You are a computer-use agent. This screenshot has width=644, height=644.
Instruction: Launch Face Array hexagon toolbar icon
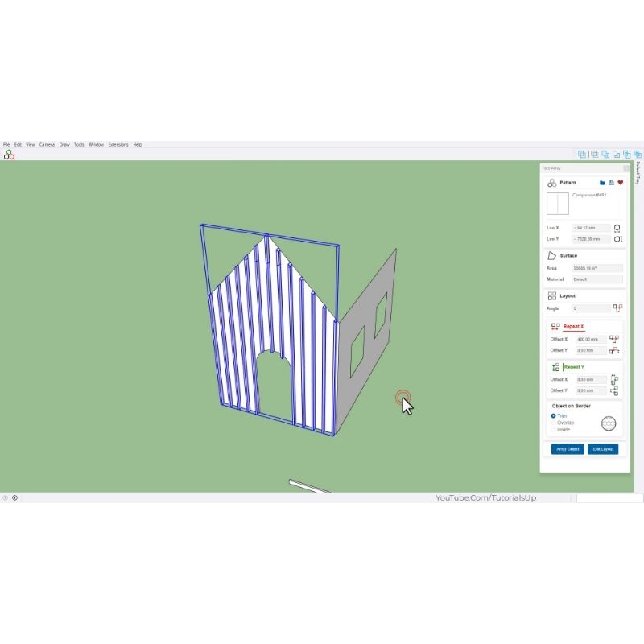pos(9,155)
